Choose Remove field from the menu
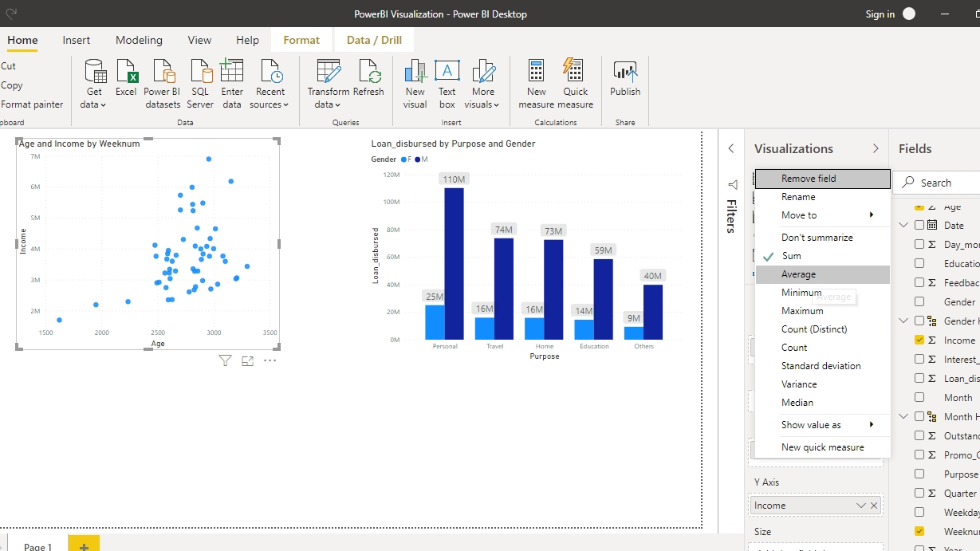 (809, 179)
